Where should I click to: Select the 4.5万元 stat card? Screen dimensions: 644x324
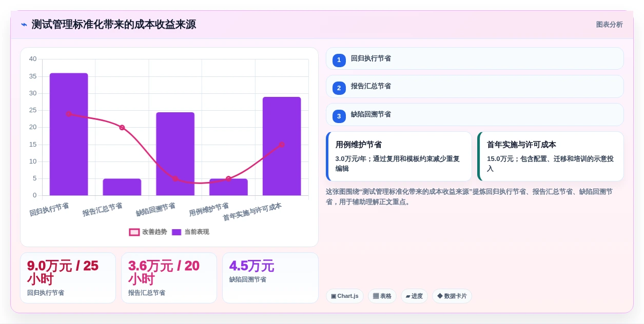(x=270, y=278)
